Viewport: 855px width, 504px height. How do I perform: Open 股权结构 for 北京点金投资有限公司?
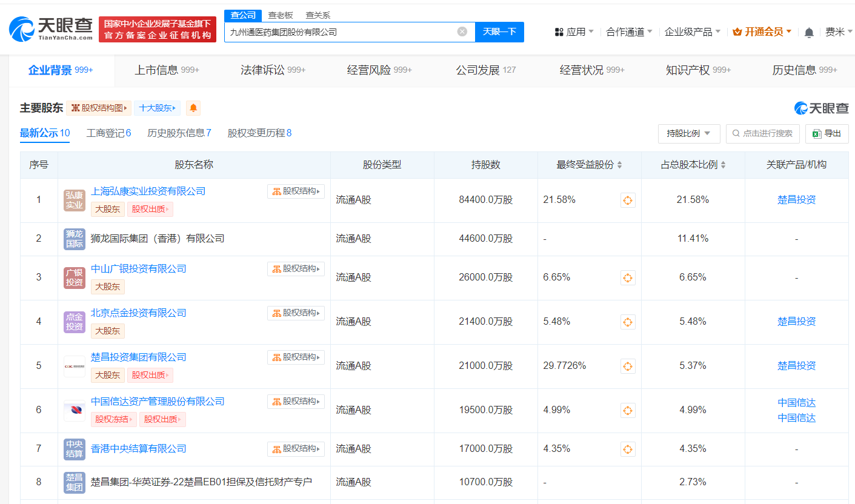[296, 313]
